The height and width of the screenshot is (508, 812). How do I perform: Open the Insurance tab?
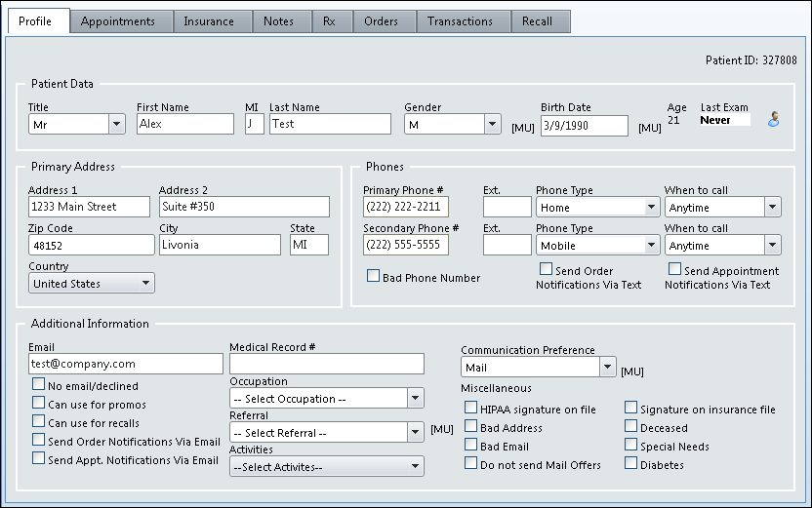[209, 21]
